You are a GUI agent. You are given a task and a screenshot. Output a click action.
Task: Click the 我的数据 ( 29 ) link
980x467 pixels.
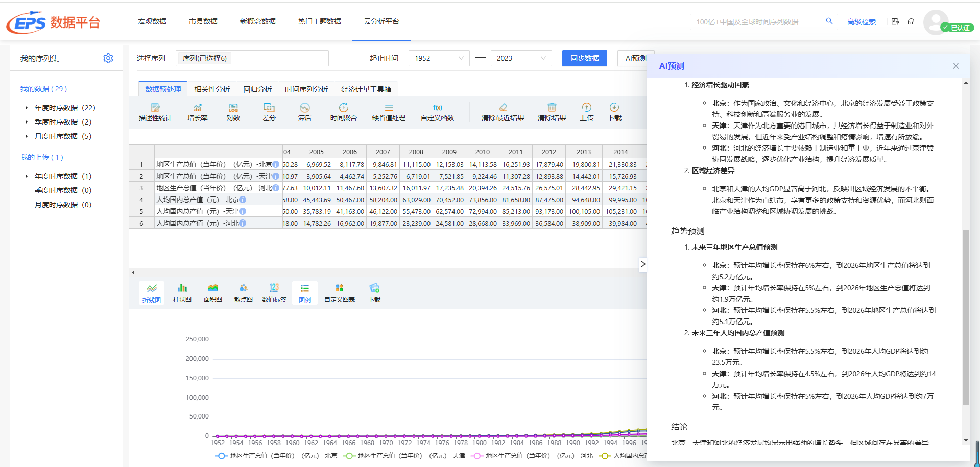43,89
